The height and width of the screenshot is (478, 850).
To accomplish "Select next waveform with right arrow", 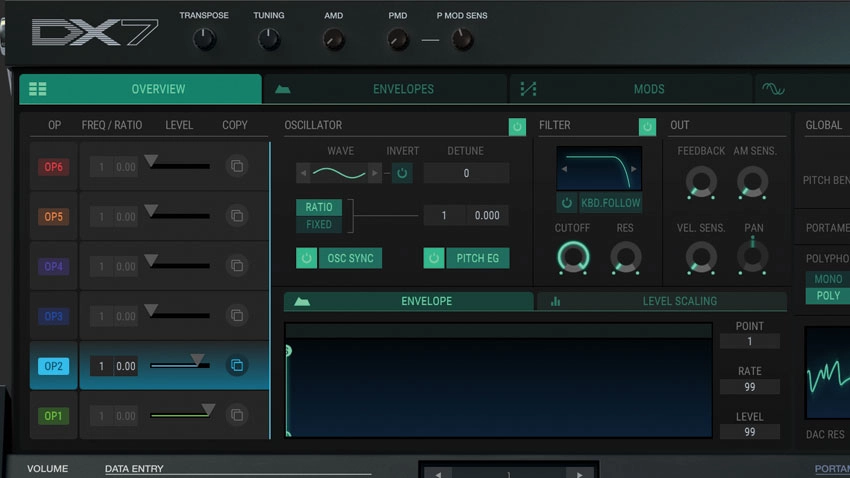I will pos(375,173).
